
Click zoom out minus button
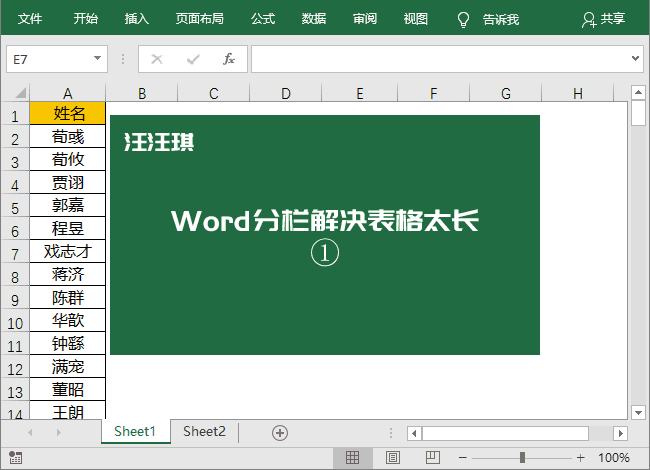click(463, 458)
